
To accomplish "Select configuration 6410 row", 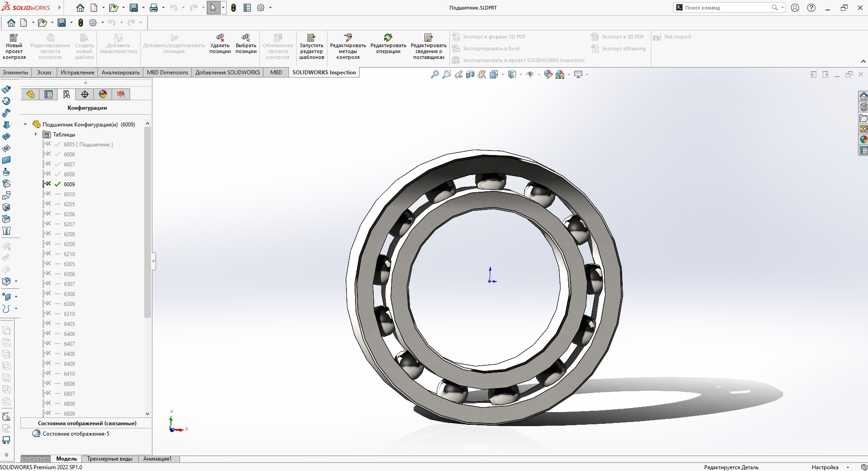I will (69, 374).
